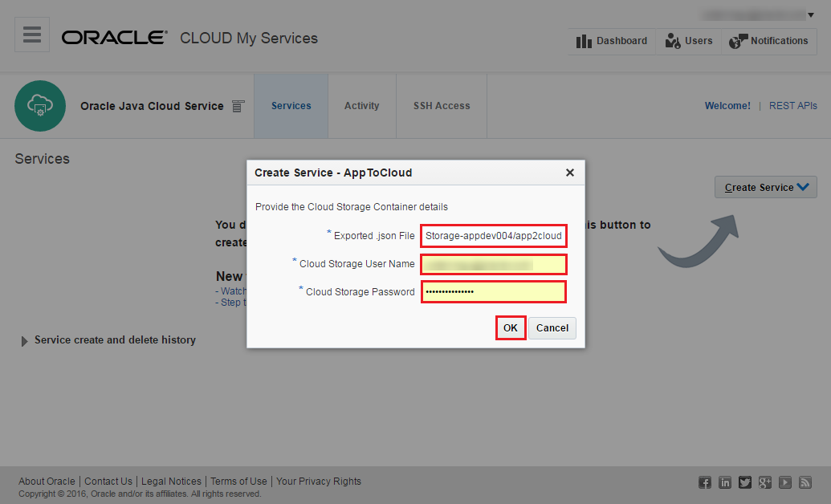The height and width of the screenshot is (504, 831).
Task: Open the Google Plus icon in footer
Action: coord(764,482)
